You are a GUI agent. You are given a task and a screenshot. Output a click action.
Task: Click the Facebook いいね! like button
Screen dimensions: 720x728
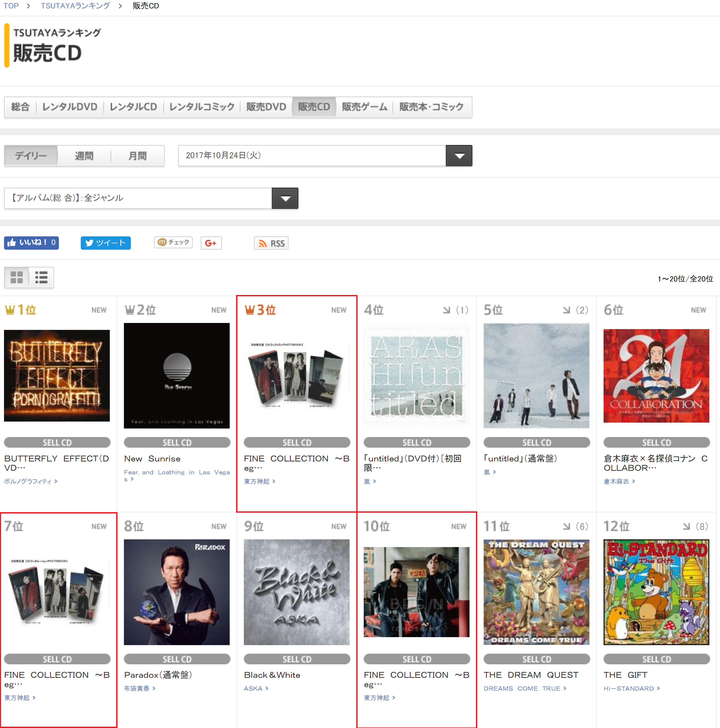[x=31, y=243]
